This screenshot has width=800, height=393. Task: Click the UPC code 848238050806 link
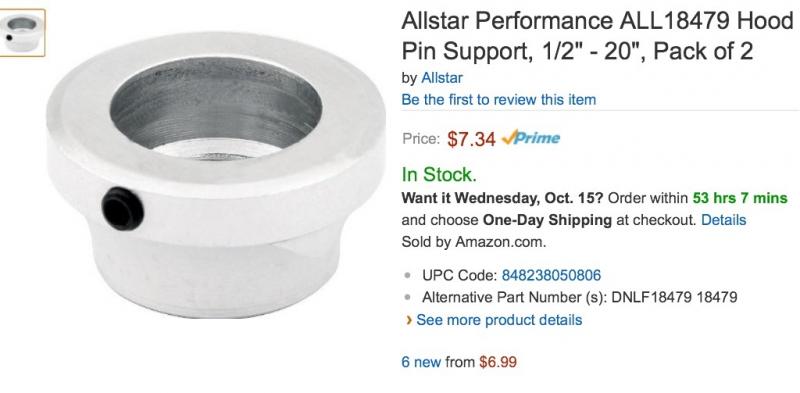[551, 276]
